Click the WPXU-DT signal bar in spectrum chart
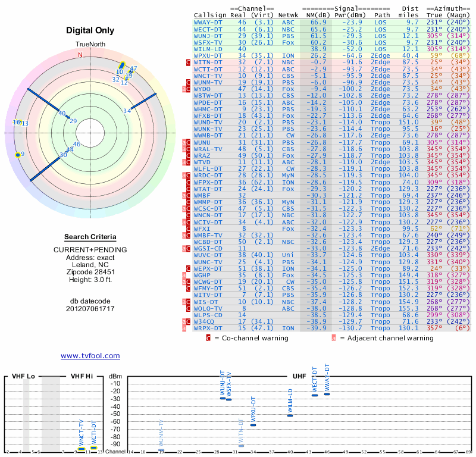The height and width of the screenshot is (457, 476). pyautogui.click(x=253, y=425)
